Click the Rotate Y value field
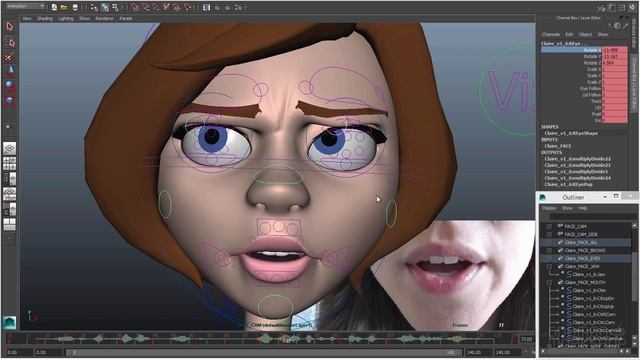The height and width of the screenshot is (360, 640). click(615, 57)
